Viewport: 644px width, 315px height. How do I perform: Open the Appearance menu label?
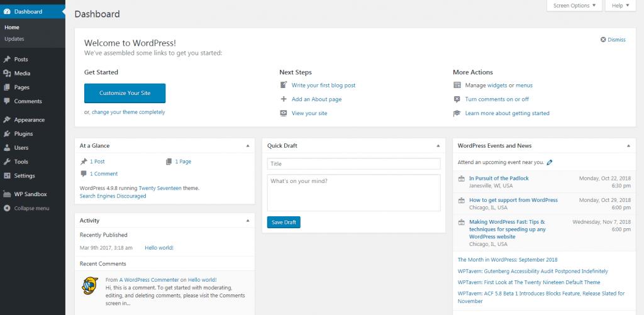pyautogui.click(x=30, y=120)
